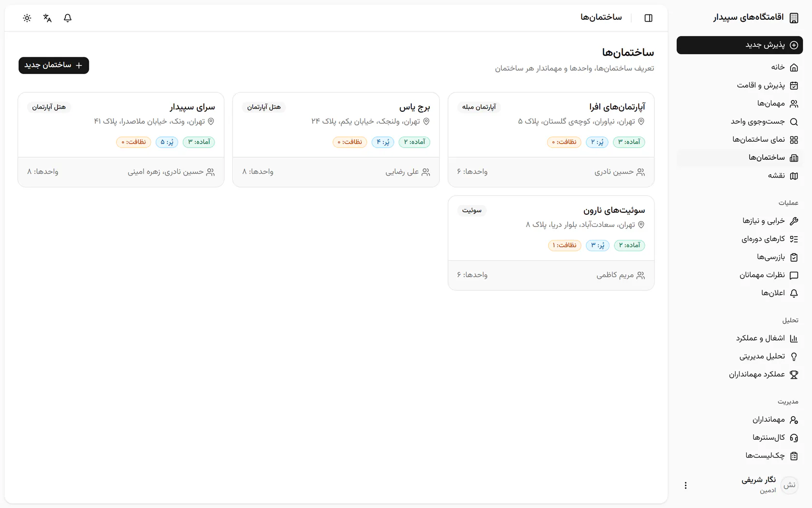Collapse the sidebar with panel toggle icon
812x508 pixels.
pos(649,18)
